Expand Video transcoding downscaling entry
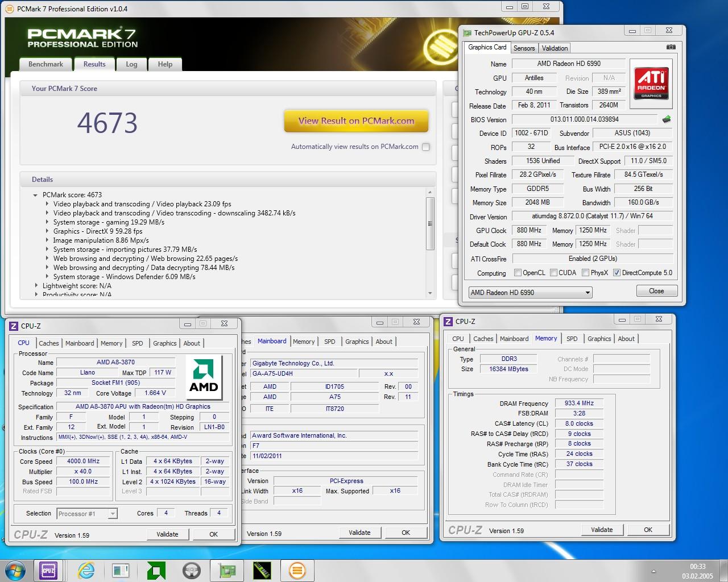728x582 pixels. (47, 213)
